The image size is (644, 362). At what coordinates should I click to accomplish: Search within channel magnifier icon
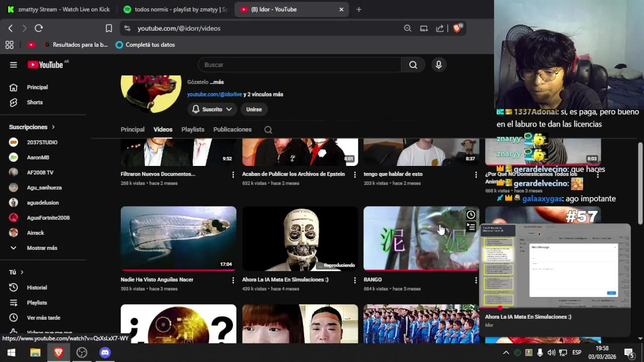coord(268,130)
